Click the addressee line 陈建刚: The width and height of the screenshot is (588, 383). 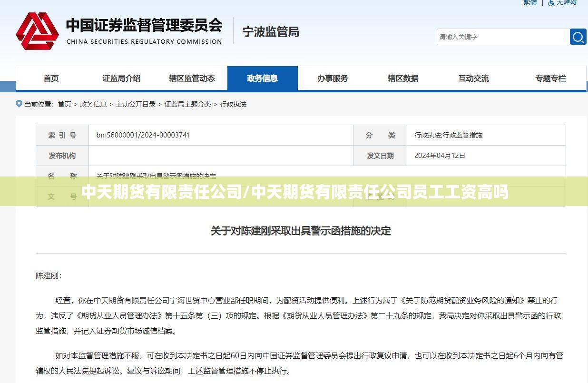[x=49, y=275]
